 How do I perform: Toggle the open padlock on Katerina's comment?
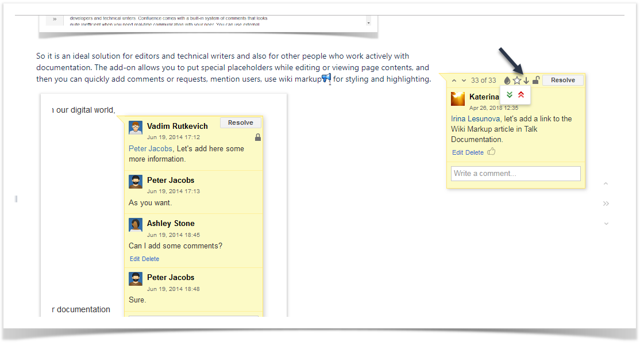tap(536, 80)
